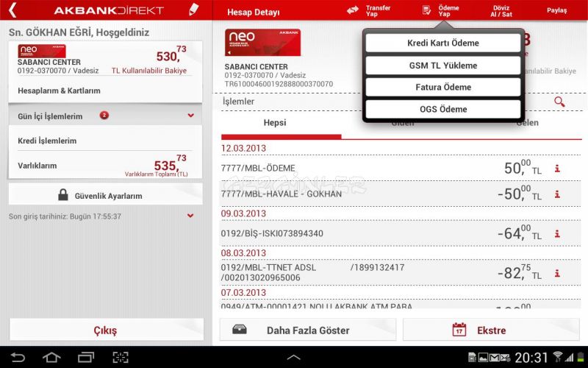This screenshot has width=588, height=368.
Task: Tap the Wi-Fi status icon
Action: click(558, 357)
